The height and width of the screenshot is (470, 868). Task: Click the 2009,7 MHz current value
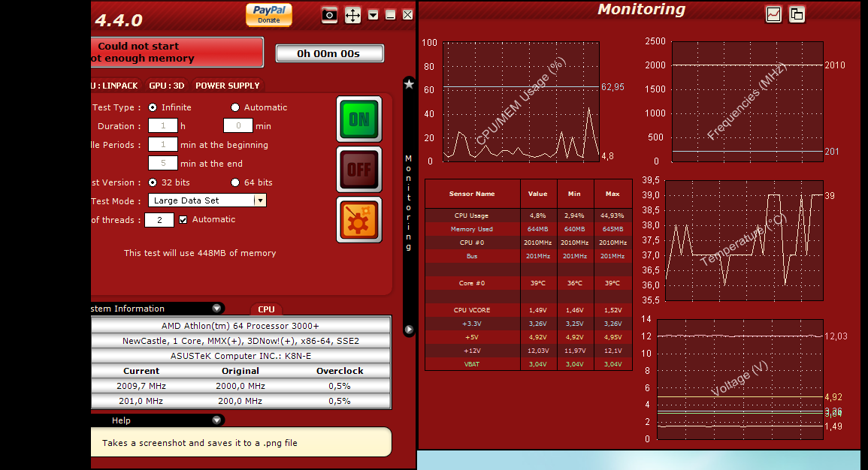(141, 386)
